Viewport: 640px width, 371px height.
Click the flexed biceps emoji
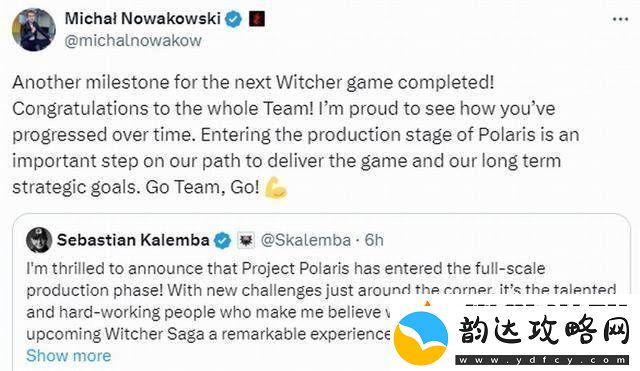point(276,188)
